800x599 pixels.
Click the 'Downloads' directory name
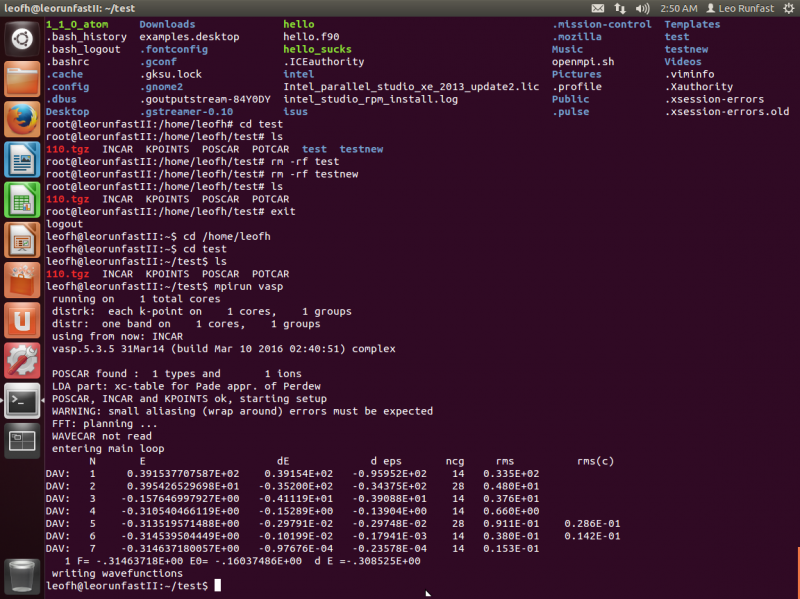coord(167,24)
